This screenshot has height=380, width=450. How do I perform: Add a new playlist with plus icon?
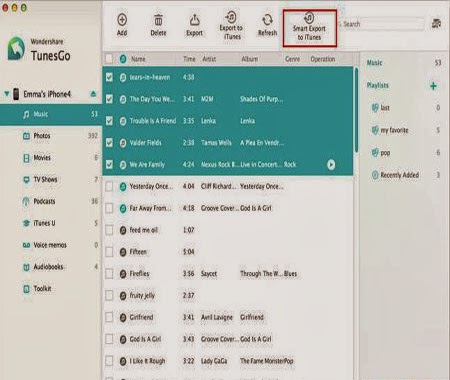(x=433, y=86)
